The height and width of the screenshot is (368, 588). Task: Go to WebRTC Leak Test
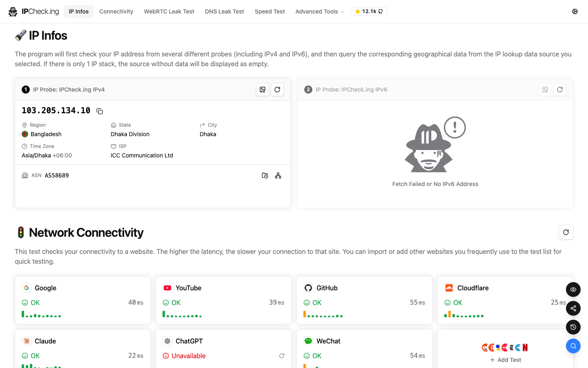click(169, 11)
